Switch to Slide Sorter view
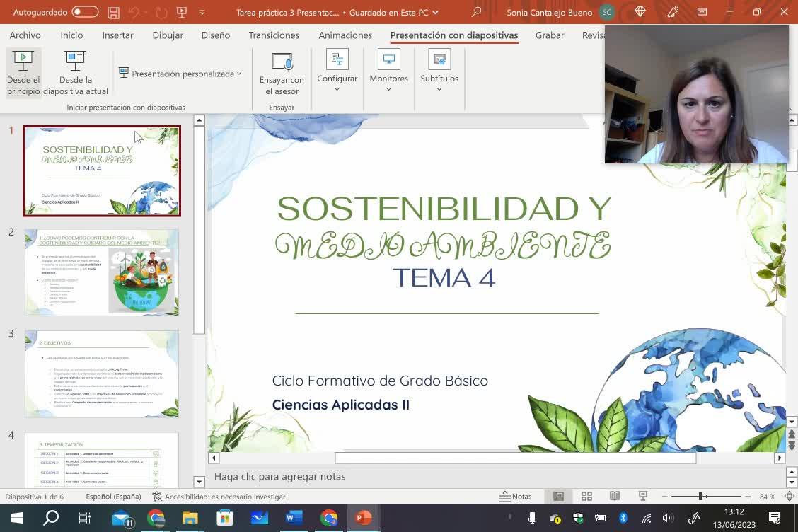798x532 pixels. [x=586, y=497]
